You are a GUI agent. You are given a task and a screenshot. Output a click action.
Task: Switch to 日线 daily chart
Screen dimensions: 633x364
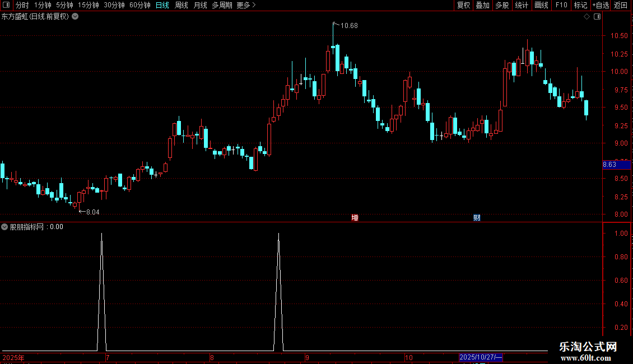162,5
